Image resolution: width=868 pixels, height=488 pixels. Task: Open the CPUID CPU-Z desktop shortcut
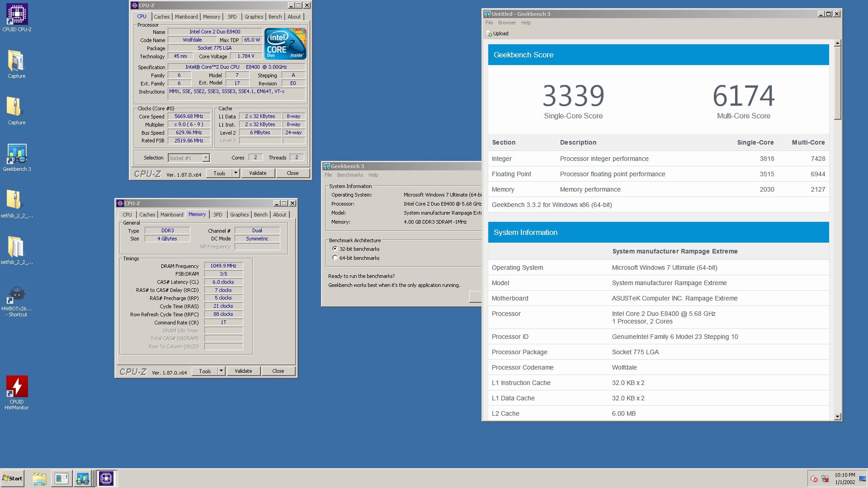coord(17,14)
